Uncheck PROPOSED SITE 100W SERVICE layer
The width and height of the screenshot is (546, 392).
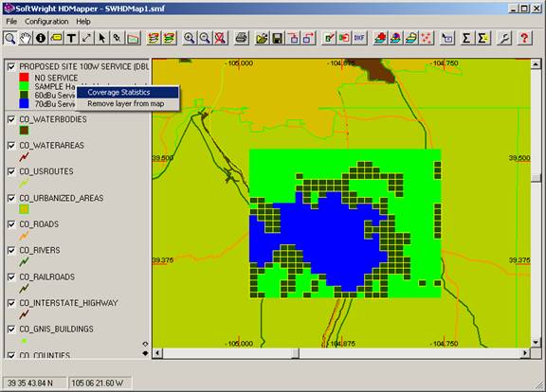[x=11, y=66]
